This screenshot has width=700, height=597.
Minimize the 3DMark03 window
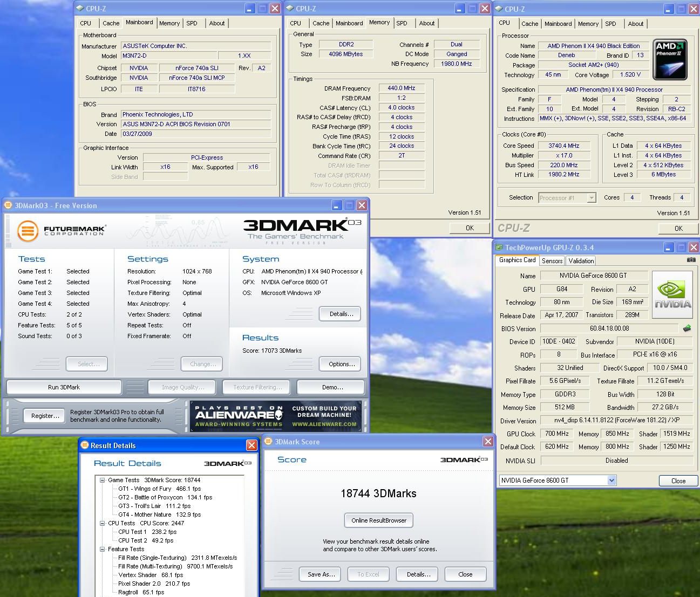point(337,205)
